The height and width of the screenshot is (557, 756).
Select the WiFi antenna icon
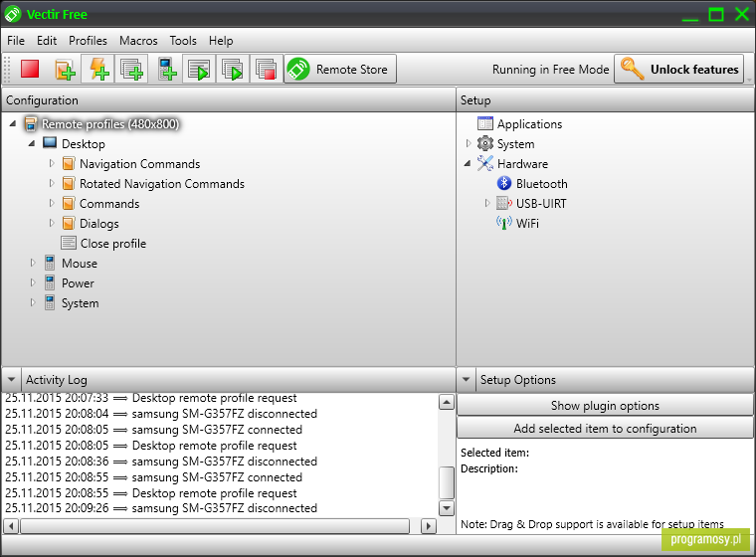point(504,223)
